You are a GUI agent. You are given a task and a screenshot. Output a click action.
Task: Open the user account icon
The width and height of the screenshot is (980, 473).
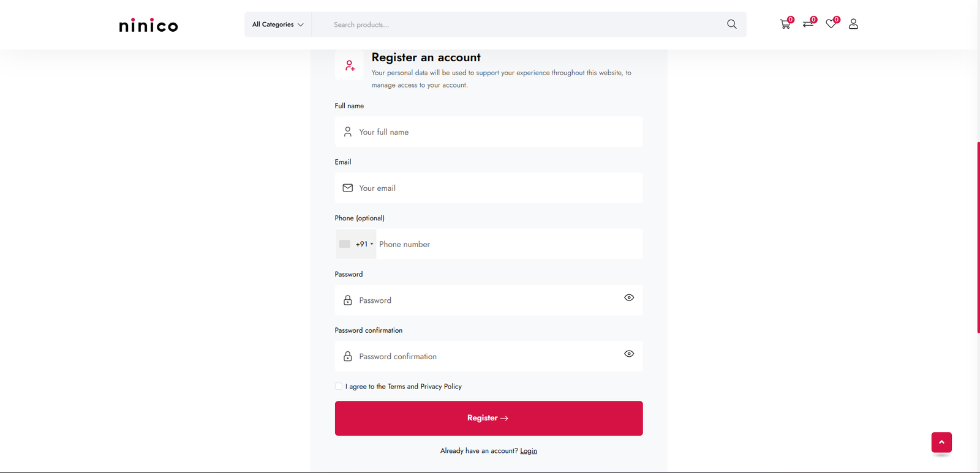click(853, 24)
